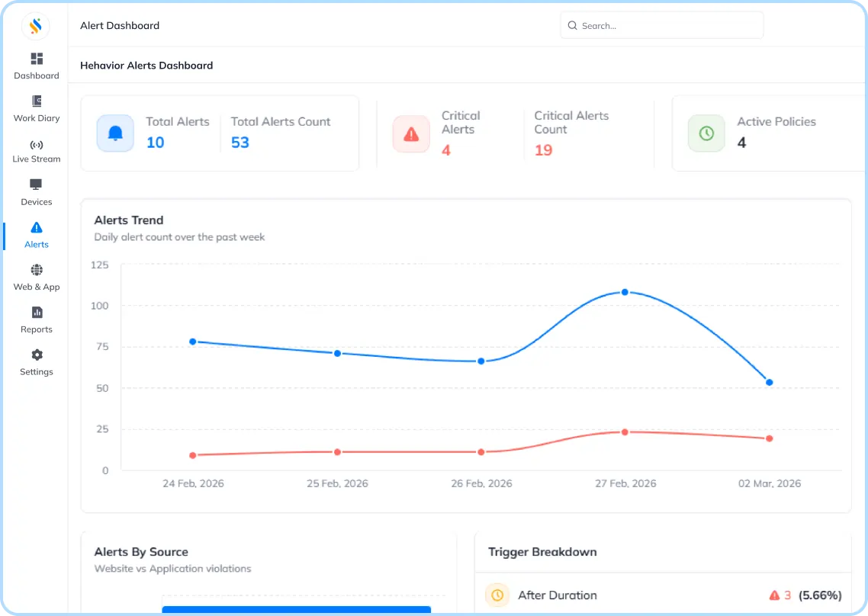Focus the Search input field
The width and height of the screenshot is (868, 616).
click(x=662, y=25)
